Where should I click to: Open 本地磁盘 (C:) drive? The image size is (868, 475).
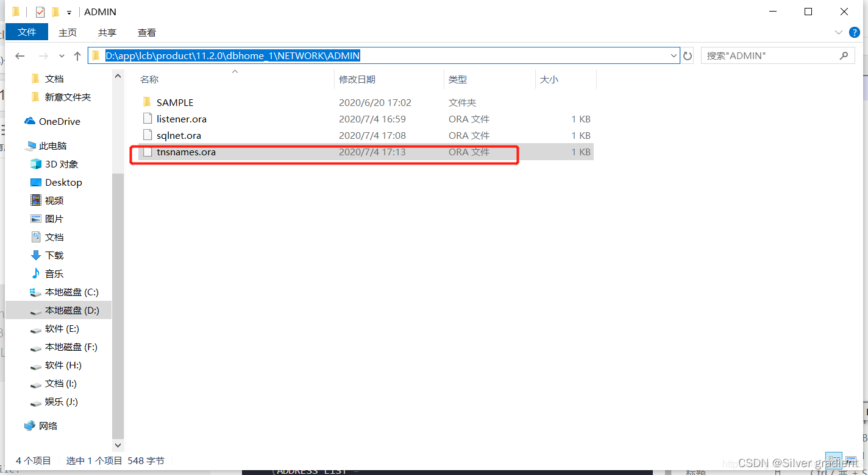pos(71,292)
